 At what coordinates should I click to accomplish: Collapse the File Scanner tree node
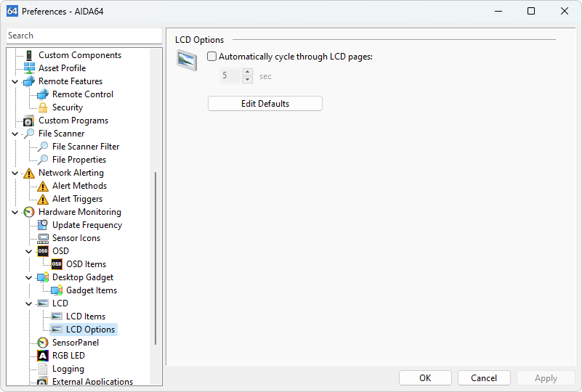coord(15,134)
